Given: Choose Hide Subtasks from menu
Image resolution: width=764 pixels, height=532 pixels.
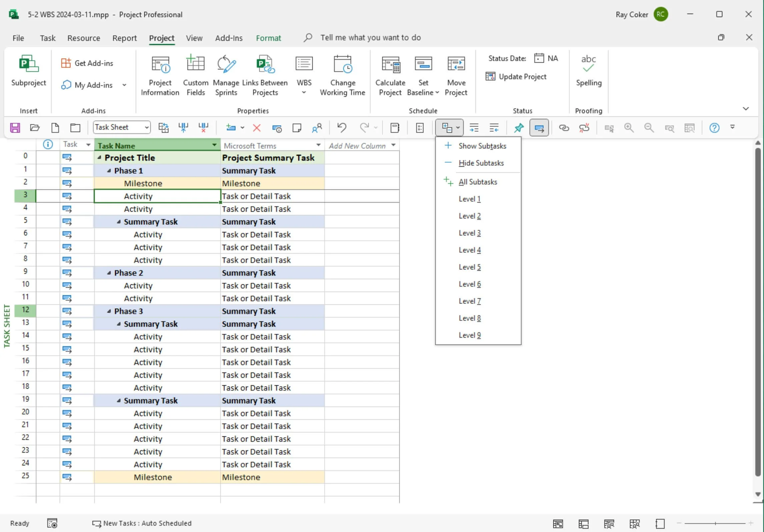Looking at the screenshot, I should tap(478, 163).
